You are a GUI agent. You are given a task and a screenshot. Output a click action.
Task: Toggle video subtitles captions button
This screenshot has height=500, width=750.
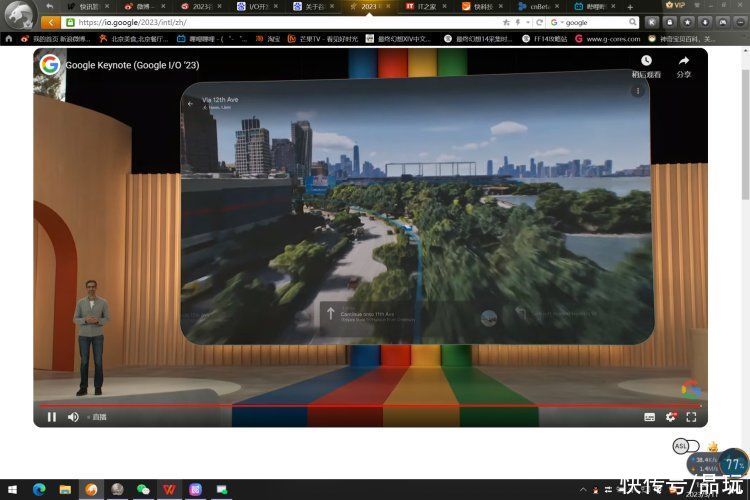click(x=650, y=417)
